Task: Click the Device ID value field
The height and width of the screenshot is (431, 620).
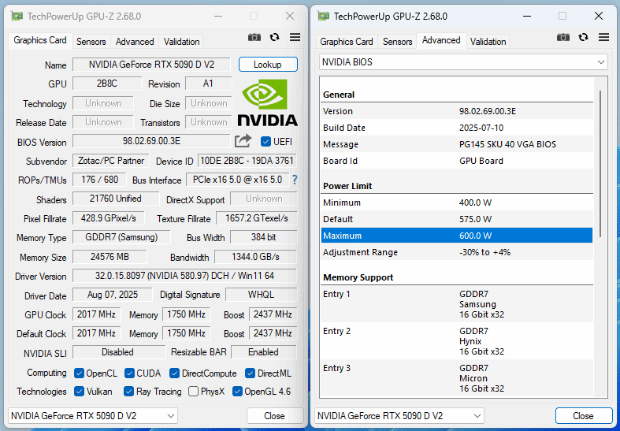Action: click(247, 161)
